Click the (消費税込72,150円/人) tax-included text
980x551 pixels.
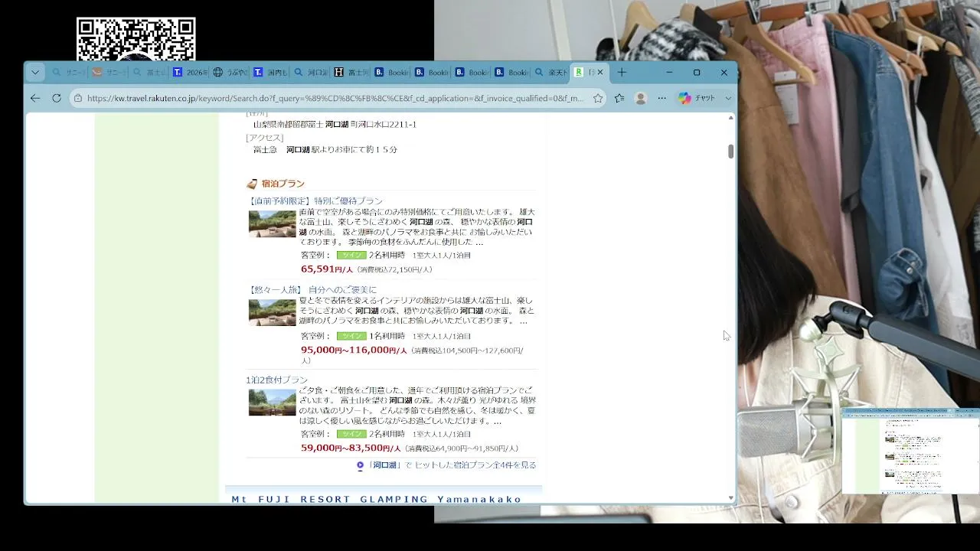point(396,270)
